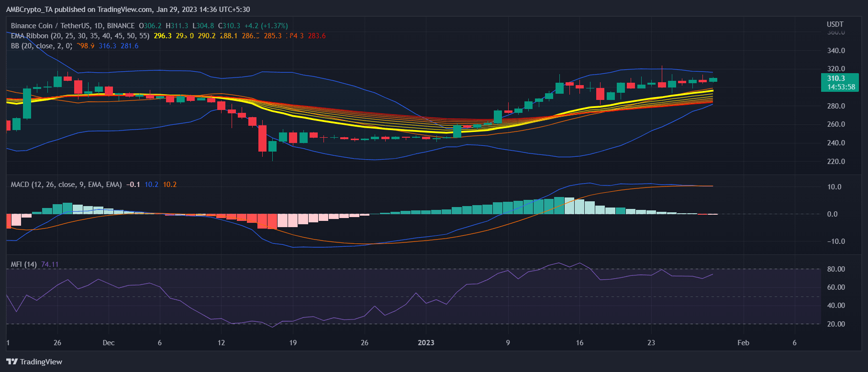Open the Binance Coin / TetherUS symbol title
868x372 pixels.
[73, 26]
